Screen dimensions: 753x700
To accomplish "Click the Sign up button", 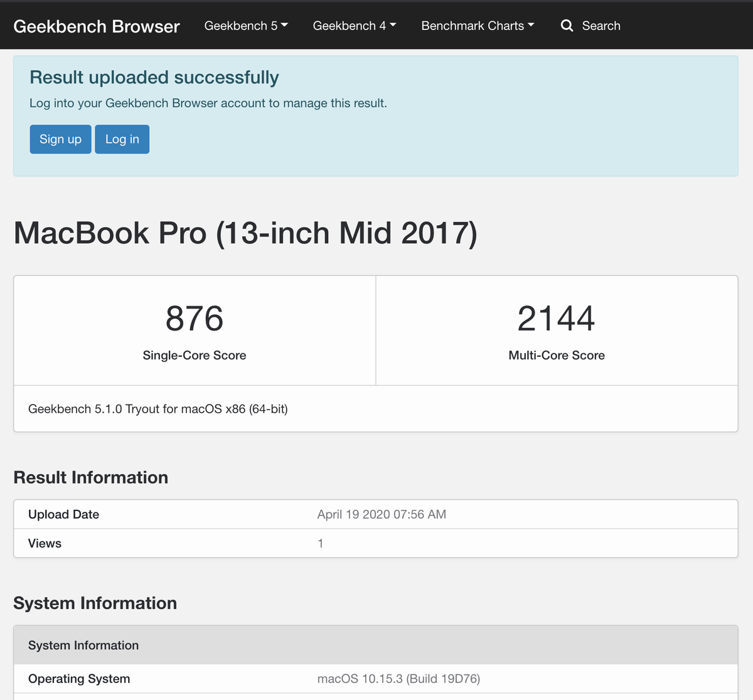I will point(60,139).
